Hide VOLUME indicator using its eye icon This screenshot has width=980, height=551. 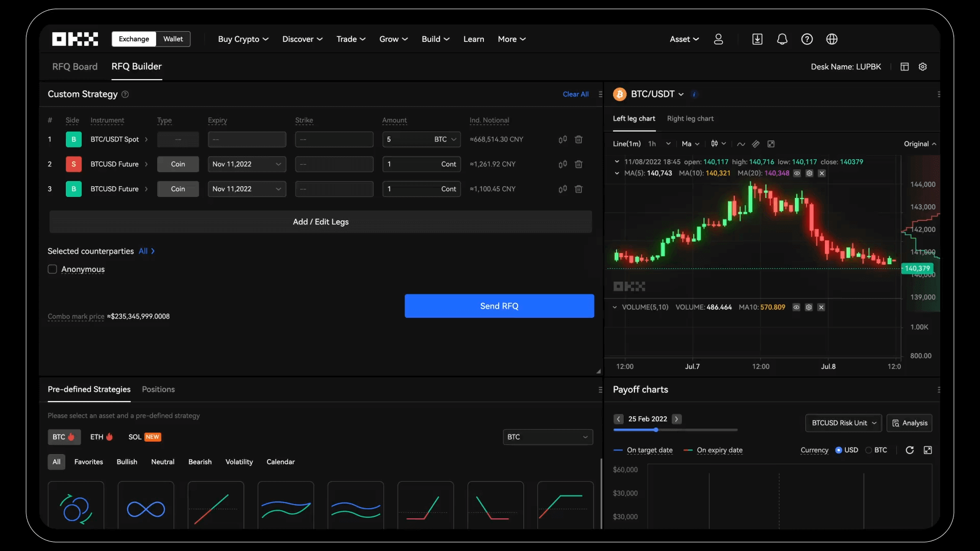tap(796, 308)
